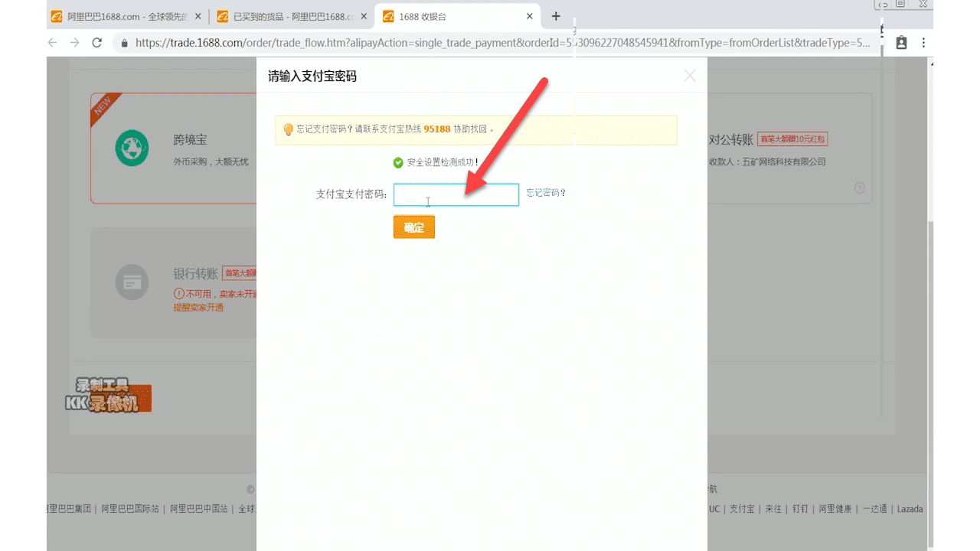Screen dimensions: 980x551
Task: Reload the current page
Action: [97, 43]
